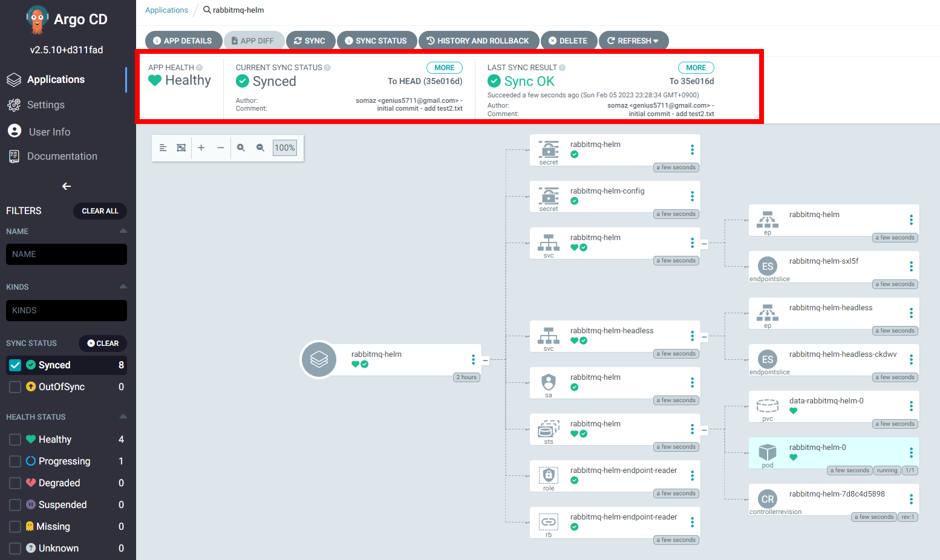Open HISTORY AND ROLLBACK
Screen dimensions: 940x560
[x=478, y=41]
